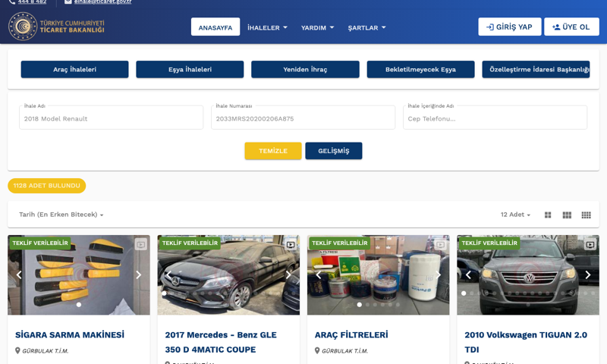Click the GELİŞMİŞ button
Image resolution: width=607 pixels, height=364 pixels.
334,151
